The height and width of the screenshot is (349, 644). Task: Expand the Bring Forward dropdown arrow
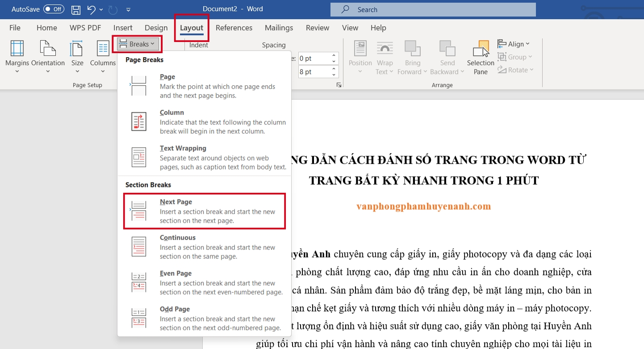[x=425, y=72]
